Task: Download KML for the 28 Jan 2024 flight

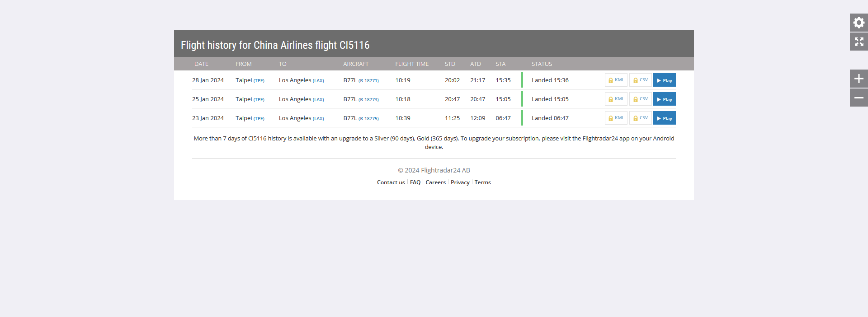Action: (616, 80)
